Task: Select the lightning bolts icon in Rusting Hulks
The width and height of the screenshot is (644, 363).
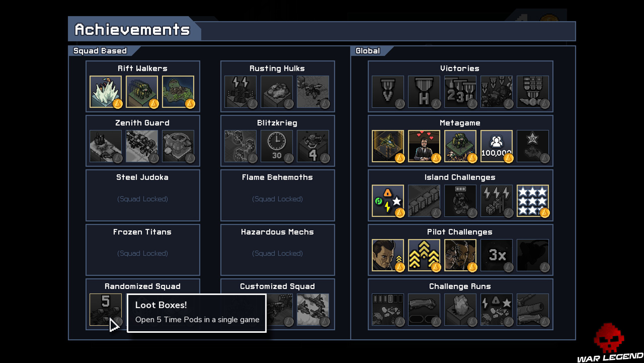Action: pos(241,92)
